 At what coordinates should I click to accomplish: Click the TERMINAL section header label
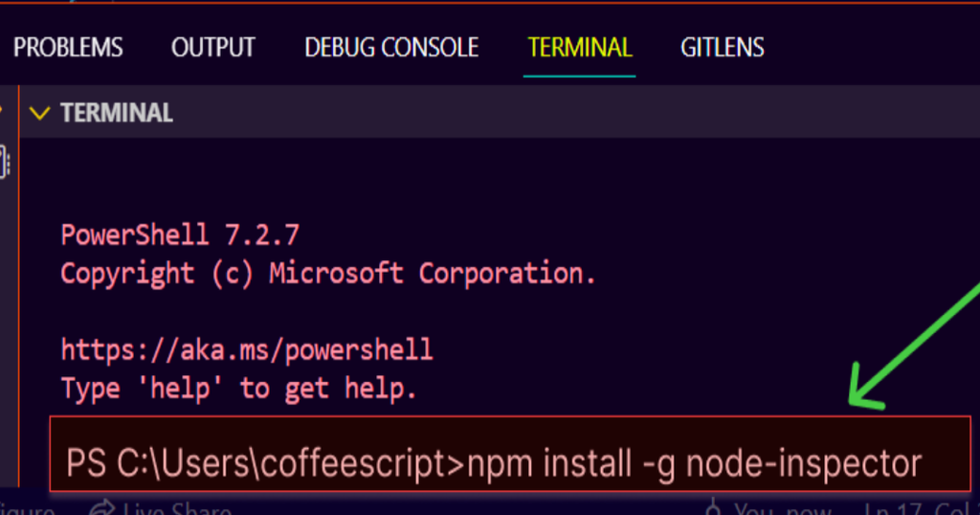[x=116, y=113]
